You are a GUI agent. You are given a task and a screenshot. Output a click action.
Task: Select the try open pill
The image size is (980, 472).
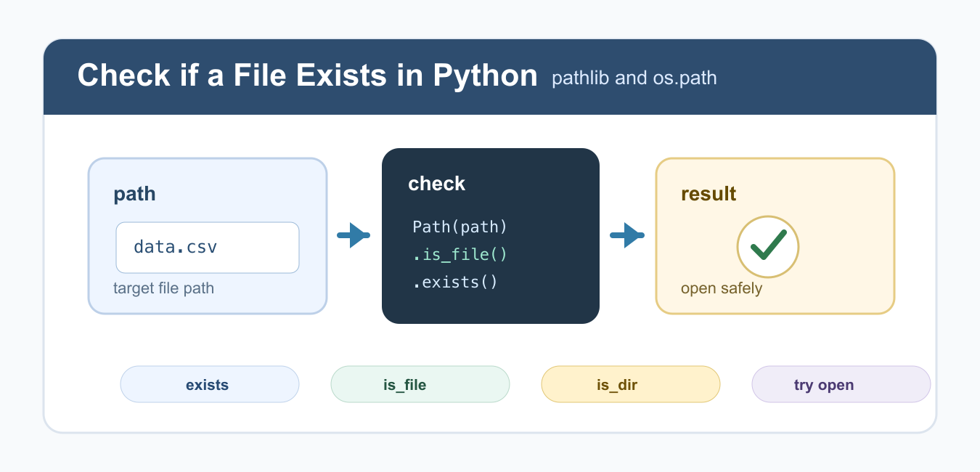(841, 384)
